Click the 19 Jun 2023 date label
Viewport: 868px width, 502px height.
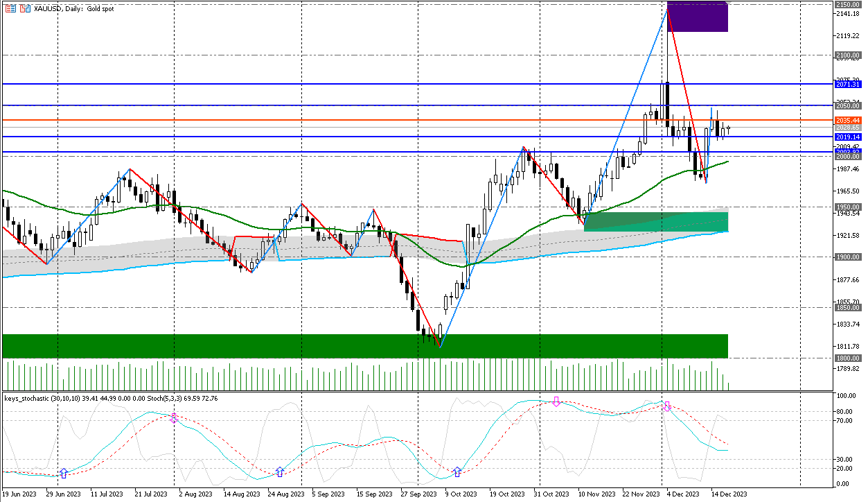point(20,494)
